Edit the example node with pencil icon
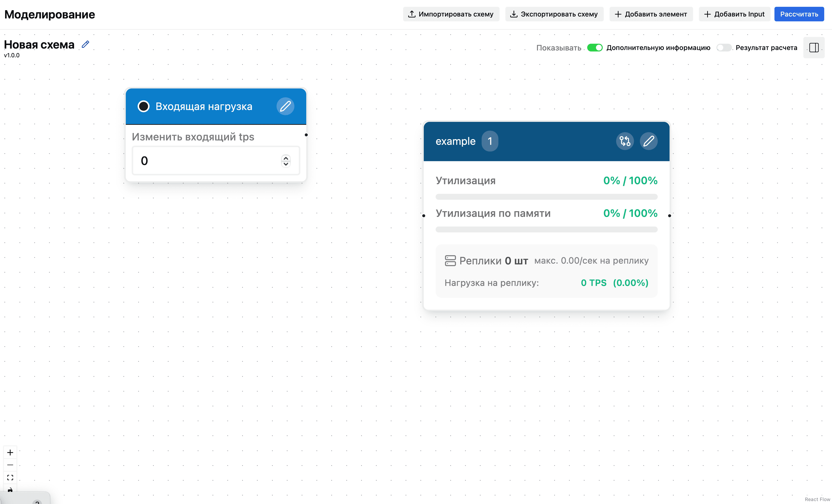This screenshot has width=832, height=504. [x=648, y=141]
